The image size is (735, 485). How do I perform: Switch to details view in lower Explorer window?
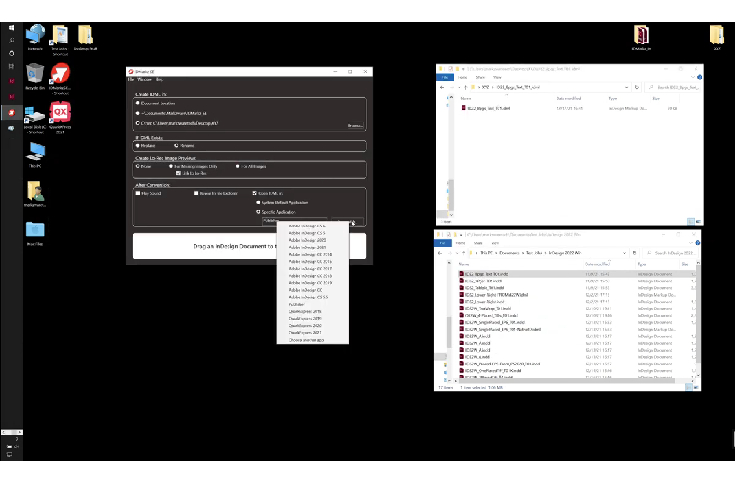tap(689, 387)
